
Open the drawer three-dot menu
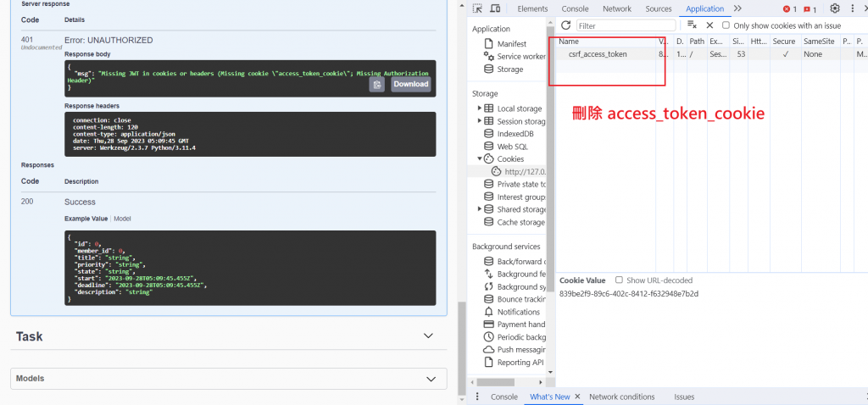[478, 397]
